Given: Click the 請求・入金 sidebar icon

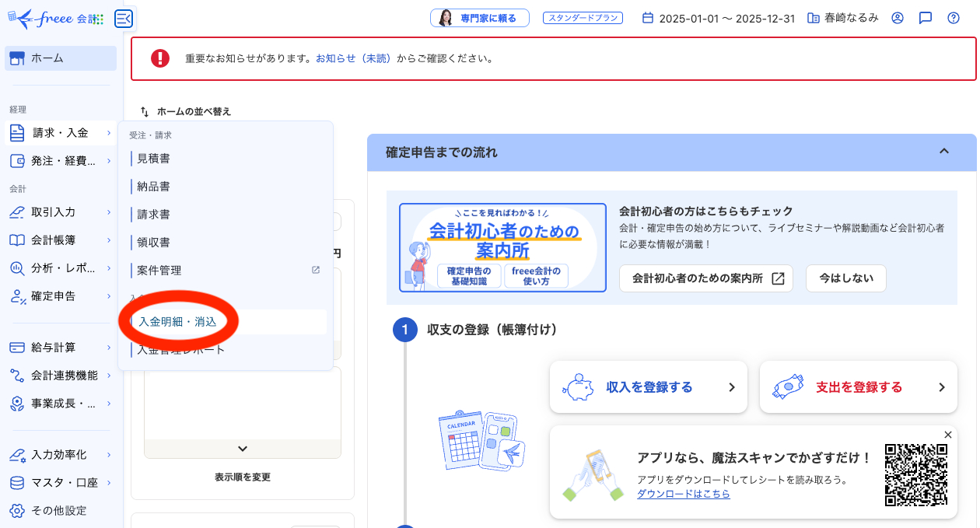Looking at the screenshot, I should tap(17, 132).
